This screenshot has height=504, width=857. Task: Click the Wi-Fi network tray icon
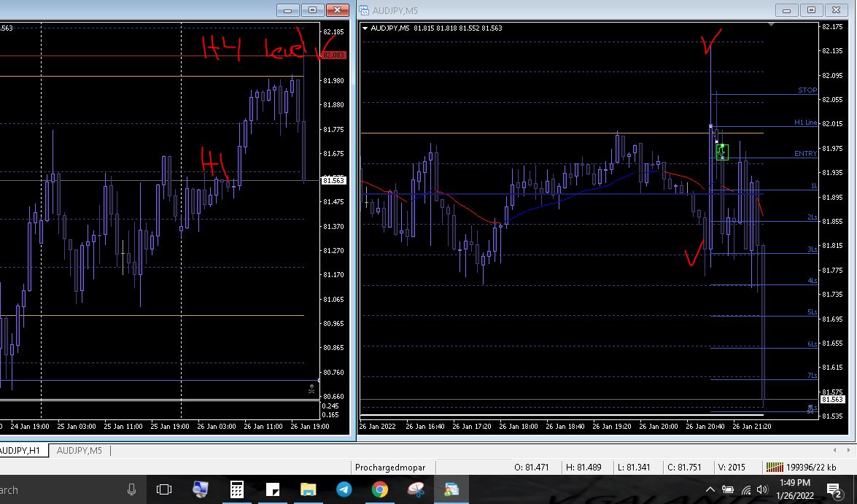745,489
